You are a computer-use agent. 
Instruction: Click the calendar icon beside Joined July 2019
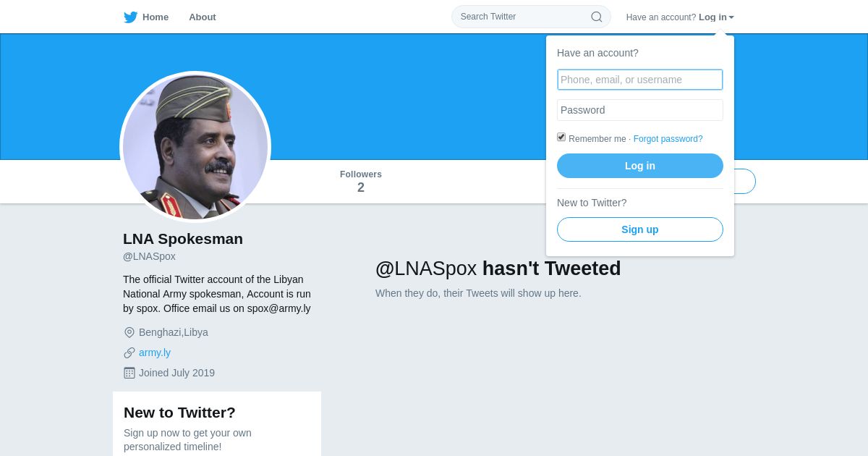tap(129, 373)
